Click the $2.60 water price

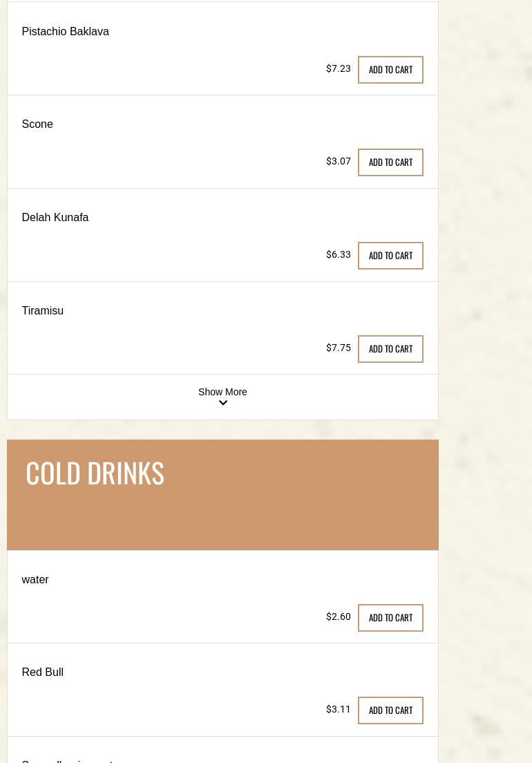339,617
